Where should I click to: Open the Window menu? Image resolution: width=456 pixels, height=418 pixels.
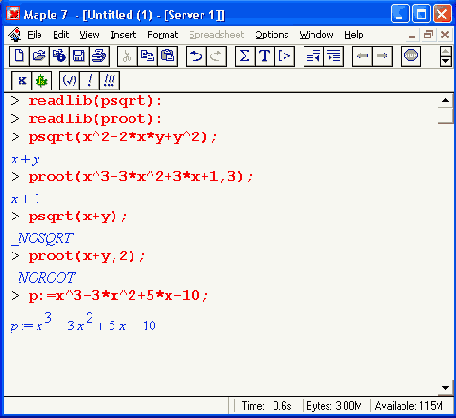point(316,35)
